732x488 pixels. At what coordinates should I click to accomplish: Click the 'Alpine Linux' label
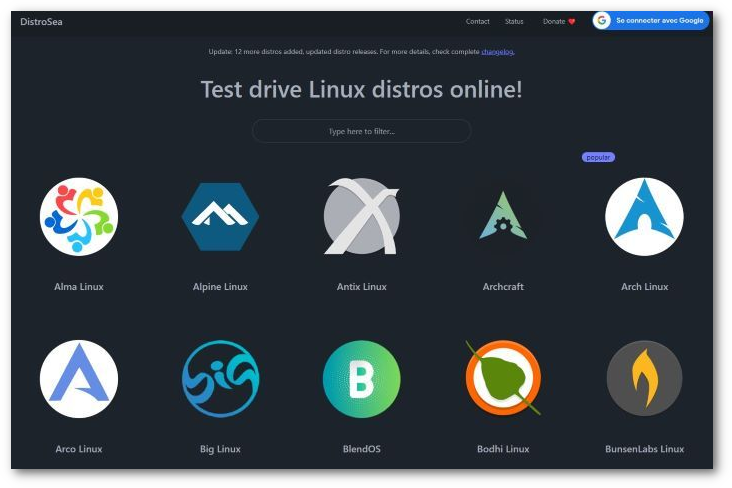tap(220, 287)
